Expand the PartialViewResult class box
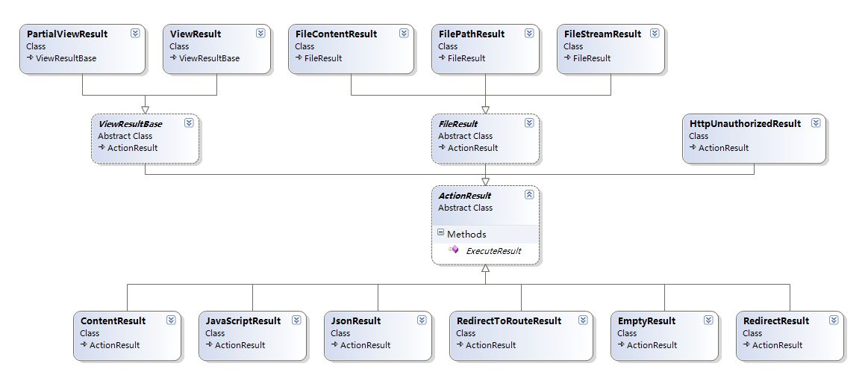Viewport: 868px width, 384px height. 135,34
